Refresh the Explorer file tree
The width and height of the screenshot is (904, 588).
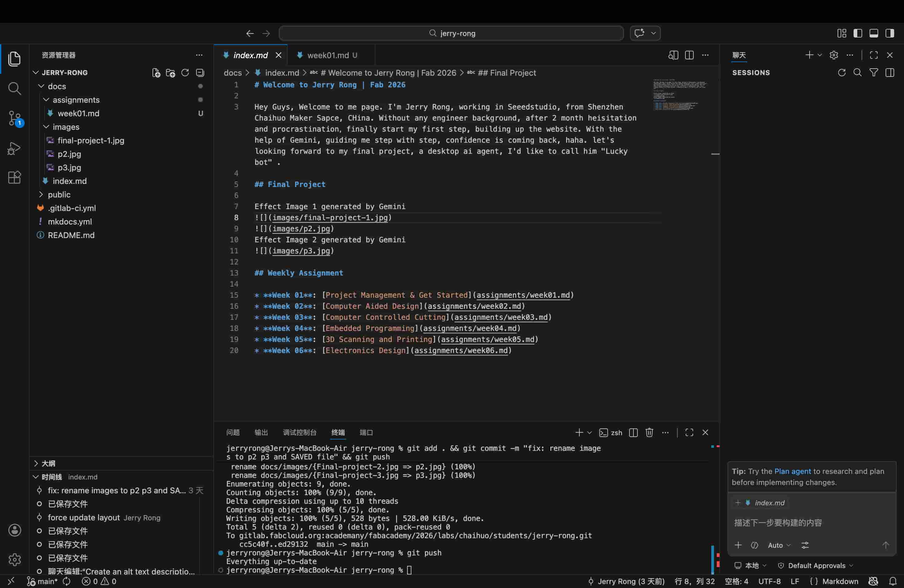click(185, 73)
